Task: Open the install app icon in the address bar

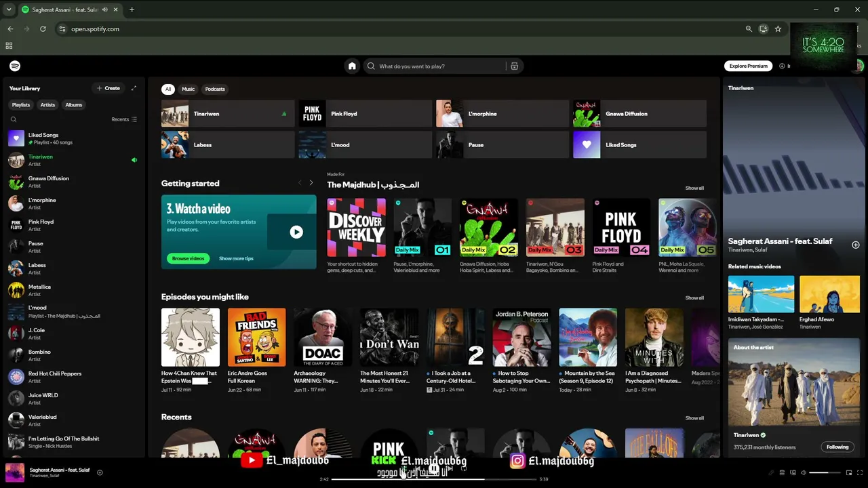Action: [x=764, y=29]
